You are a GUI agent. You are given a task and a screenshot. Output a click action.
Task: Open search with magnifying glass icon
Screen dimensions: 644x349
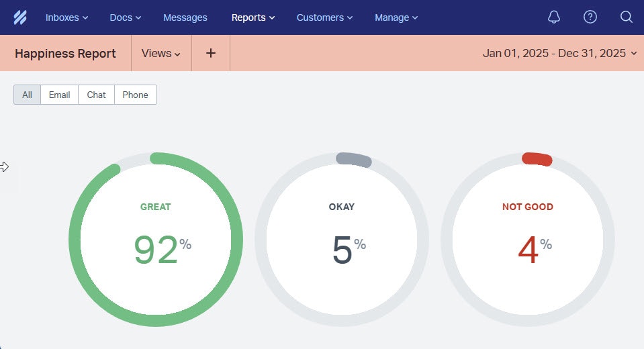coord(626,17)
